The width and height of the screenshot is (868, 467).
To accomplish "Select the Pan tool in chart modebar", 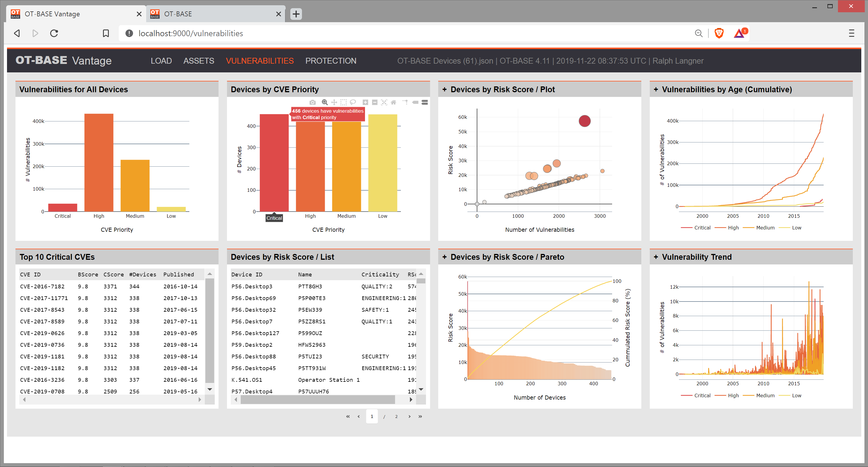I will 334,102.
